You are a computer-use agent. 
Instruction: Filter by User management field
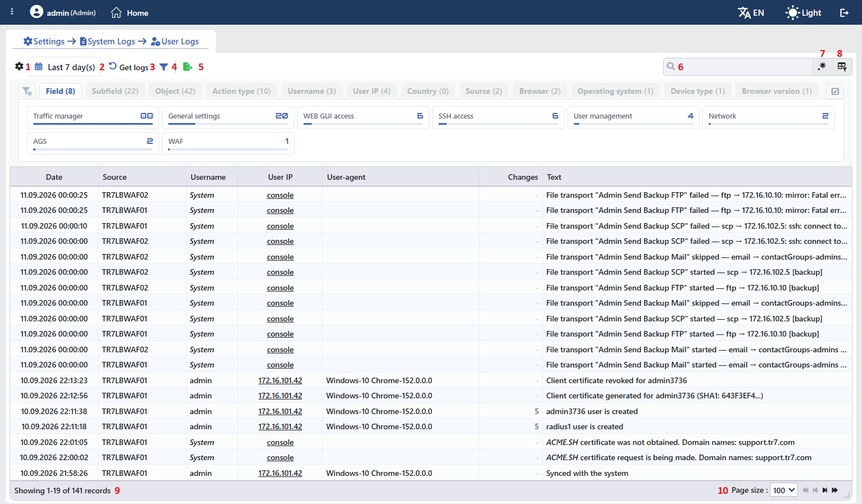coord(633,117)
